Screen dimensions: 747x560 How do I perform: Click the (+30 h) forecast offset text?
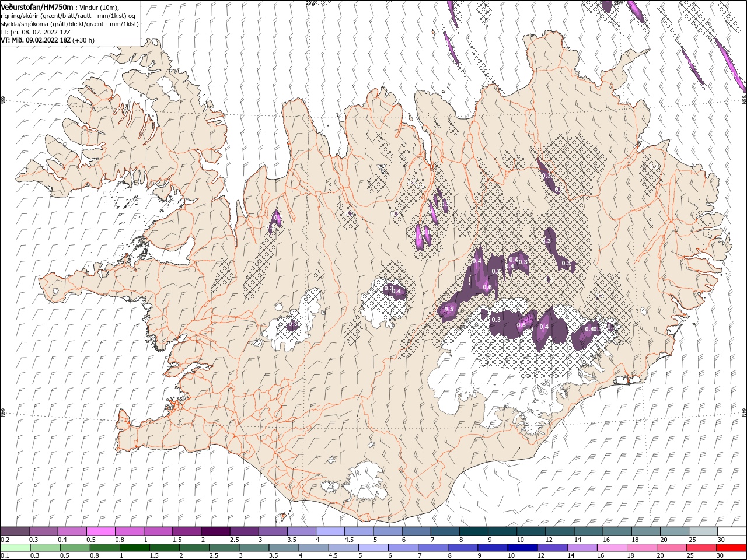tap(83, 40)
